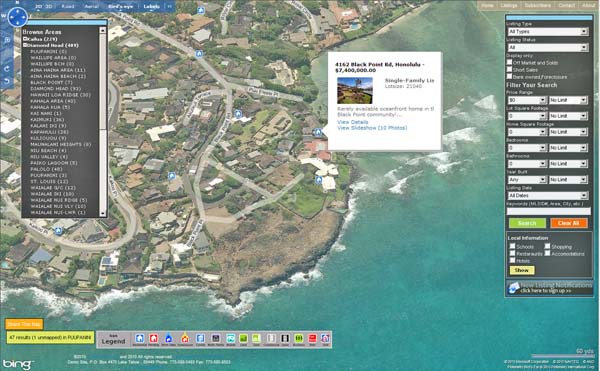600x371 pixels.
Task: Tick the Shopping local information checkbox
Action: click(547, 246)
